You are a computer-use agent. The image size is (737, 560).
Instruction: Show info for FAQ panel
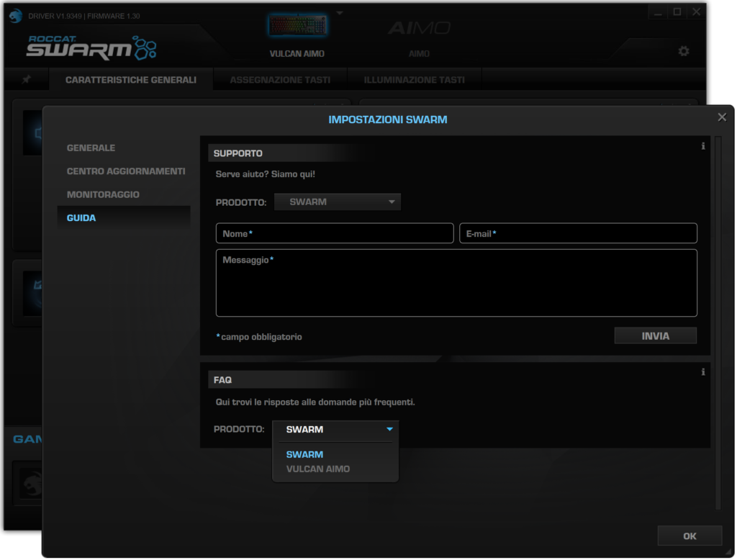703,372
